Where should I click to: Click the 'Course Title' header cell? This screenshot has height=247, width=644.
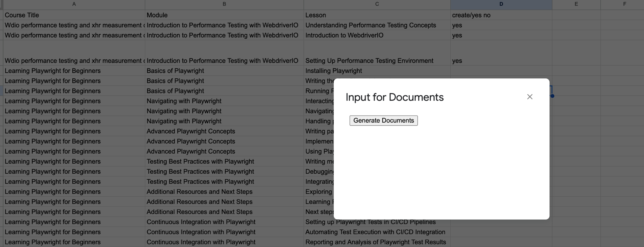pyautogui.click(x=74, y=15)
